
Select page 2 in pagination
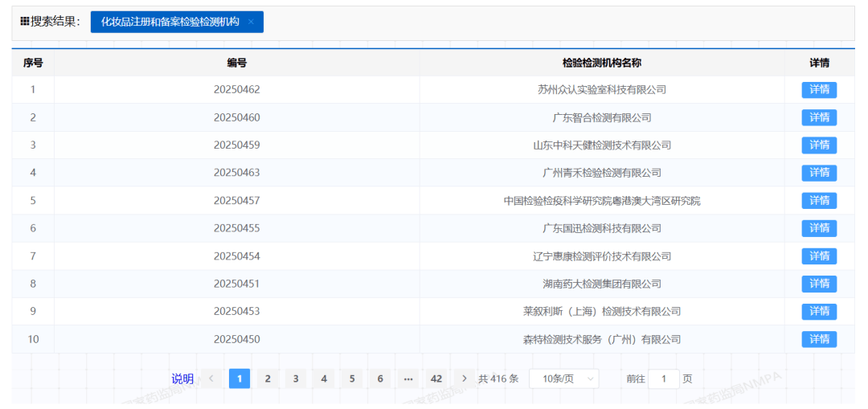point(268,378)
